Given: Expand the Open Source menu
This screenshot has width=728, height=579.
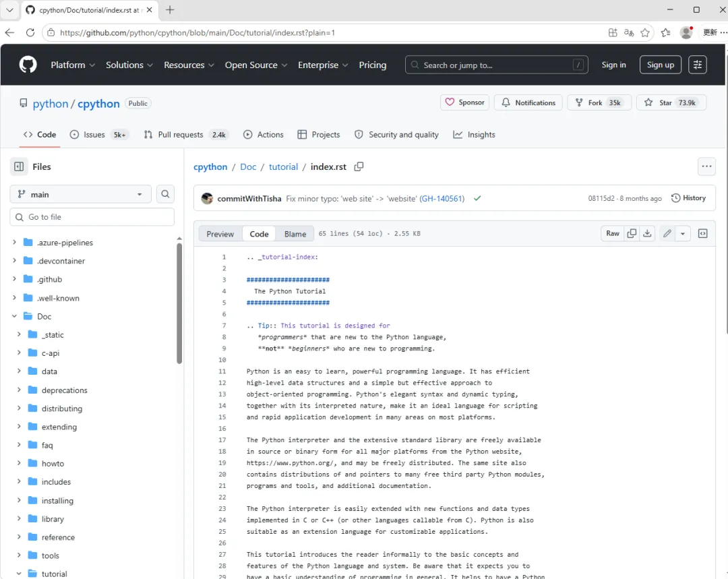Looking at the screenshot, I should [x=256, y=65].
